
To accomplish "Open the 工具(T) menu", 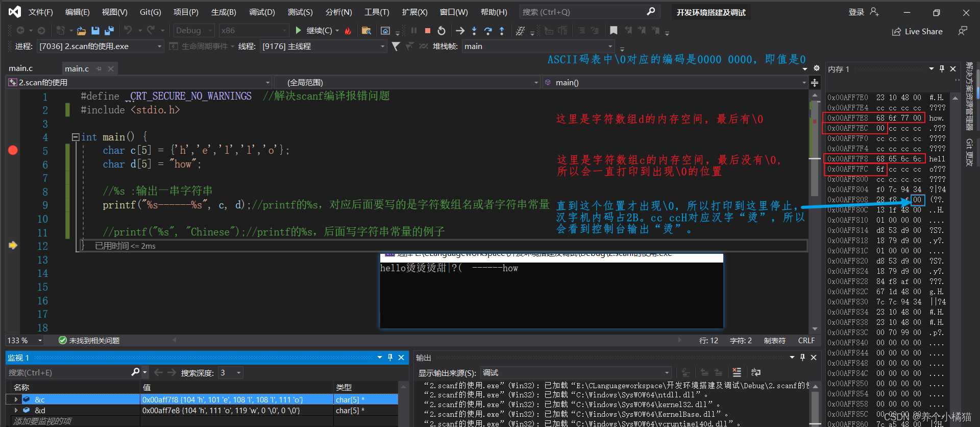I will coord(377,12).
